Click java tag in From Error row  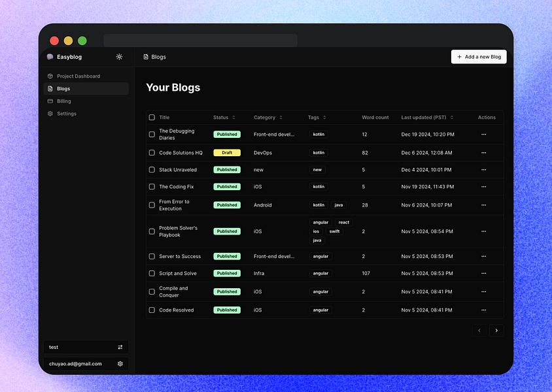[339, 205]
